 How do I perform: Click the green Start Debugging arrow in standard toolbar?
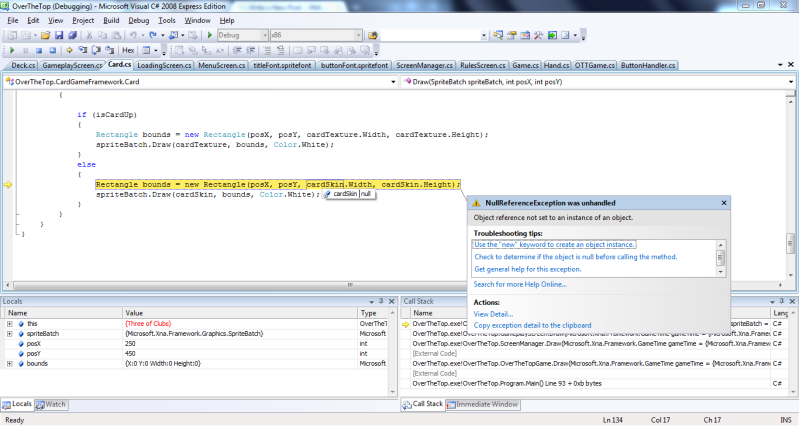click(209, 35)
